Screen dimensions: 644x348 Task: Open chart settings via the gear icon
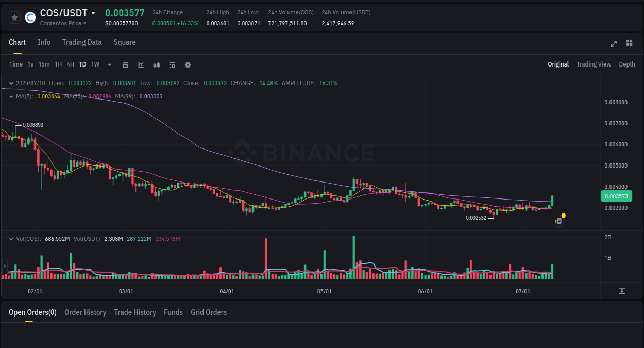(187, 64)
